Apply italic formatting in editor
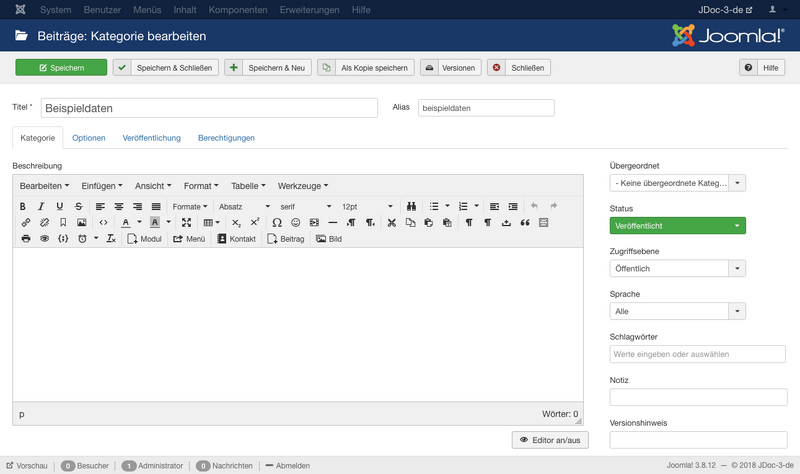This screenshot has width=800, height=474. 41,206
